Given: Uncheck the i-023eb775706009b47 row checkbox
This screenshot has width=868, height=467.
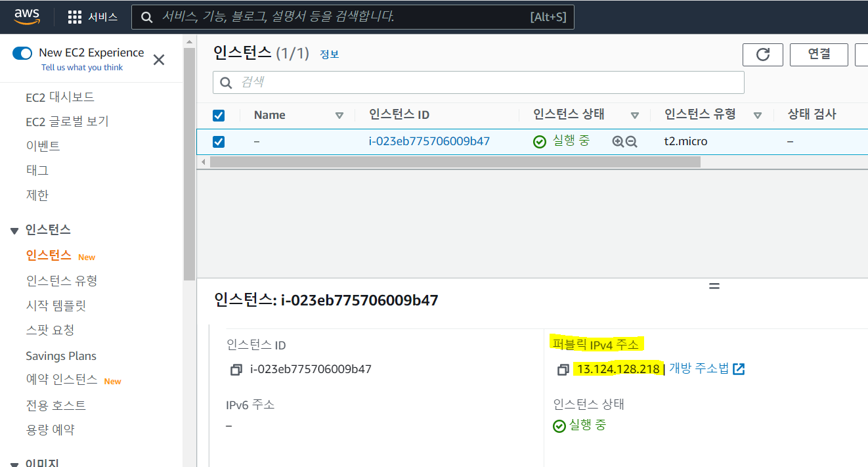Looking at the screenshot, I should click(x=219, y=142).
